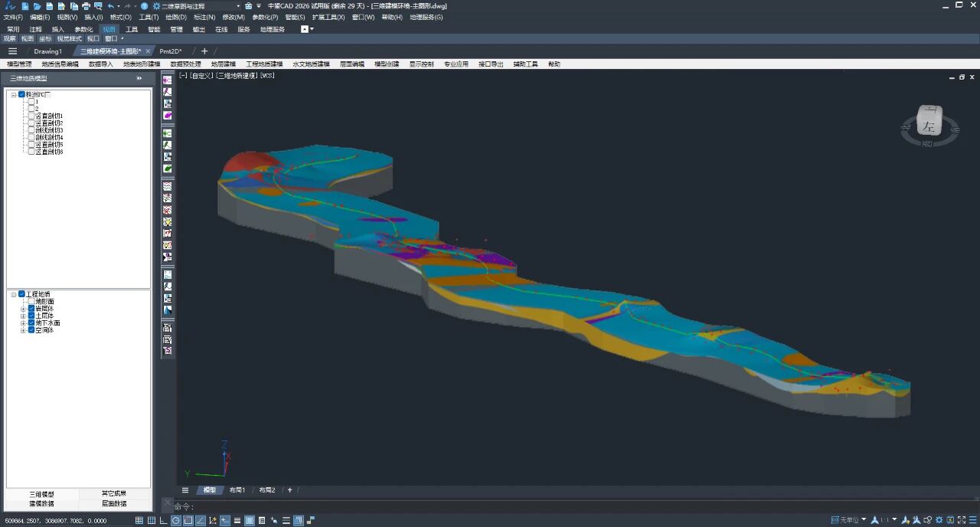Click the Undo arrow icon
Viewport: 980px width, 527px height.
(x=110, y=6)
